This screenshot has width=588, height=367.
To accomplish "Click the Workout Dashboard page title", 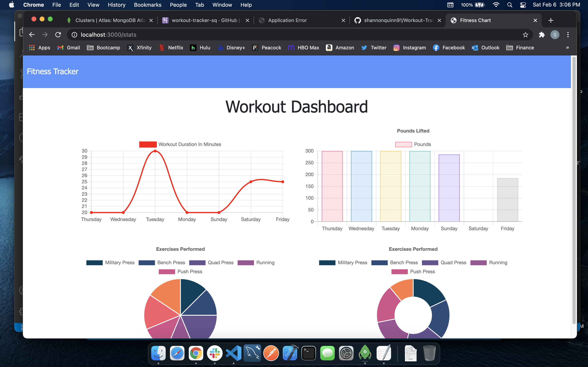I will click(x=297, y=107).
